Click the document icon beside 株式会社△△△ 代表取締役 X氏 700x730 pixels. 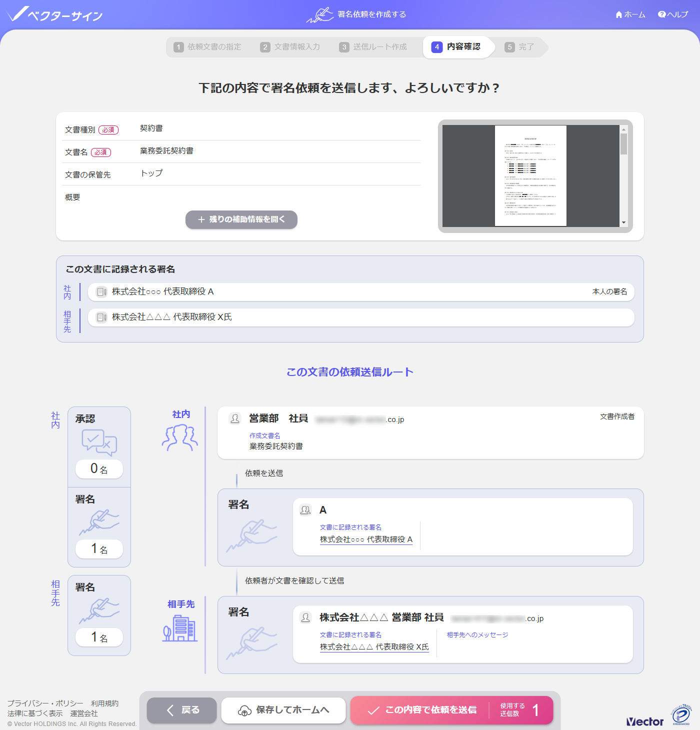point(101,317)
